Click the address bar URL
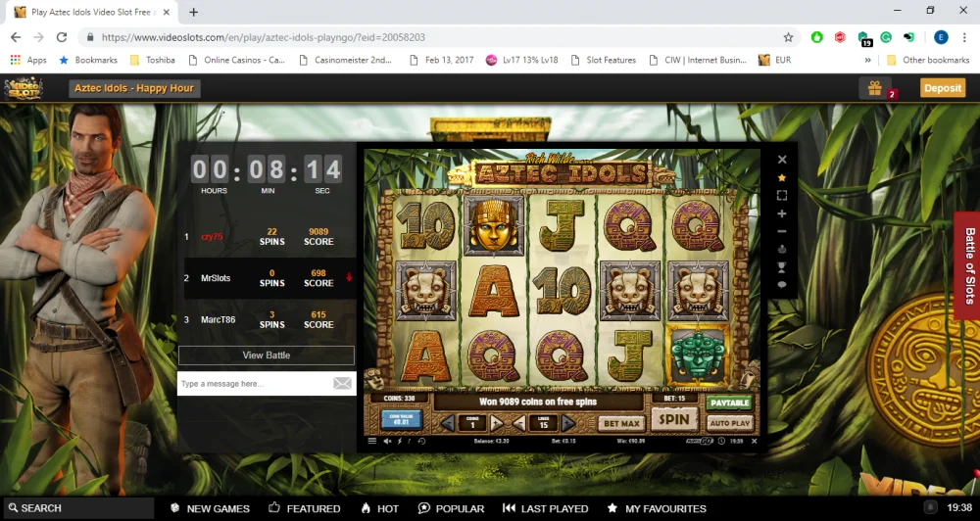This screenshot has width=980, height=521. coord(263,37)
